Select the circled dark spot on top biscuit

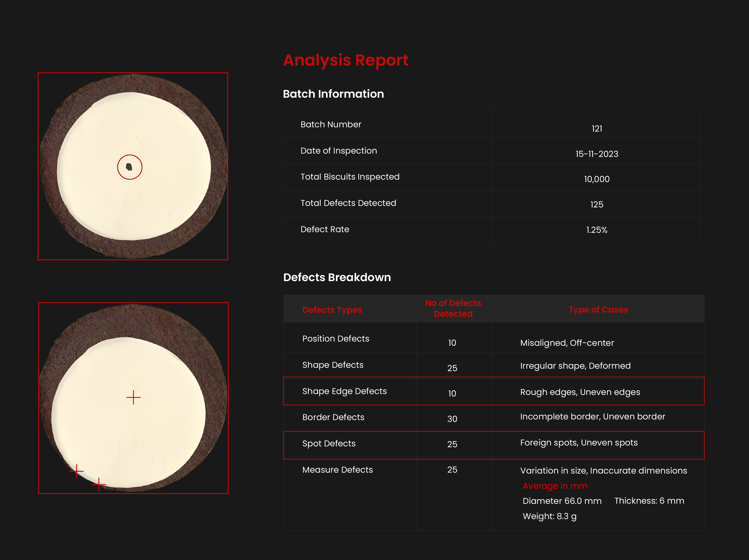pyautogui.click(x=130, y=167)
